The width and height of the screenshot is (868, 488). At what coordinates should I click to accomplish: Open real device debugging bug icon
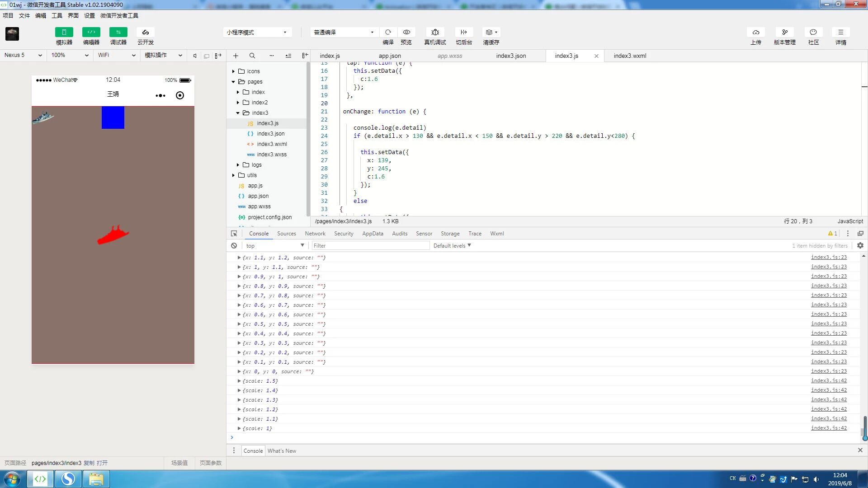point(435,32)
